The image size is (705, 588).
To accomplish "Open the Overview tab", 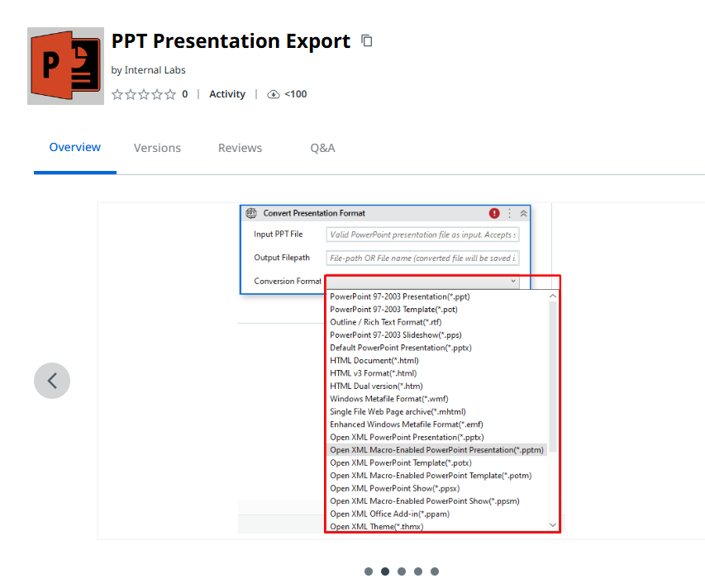I will click(75, 147).
